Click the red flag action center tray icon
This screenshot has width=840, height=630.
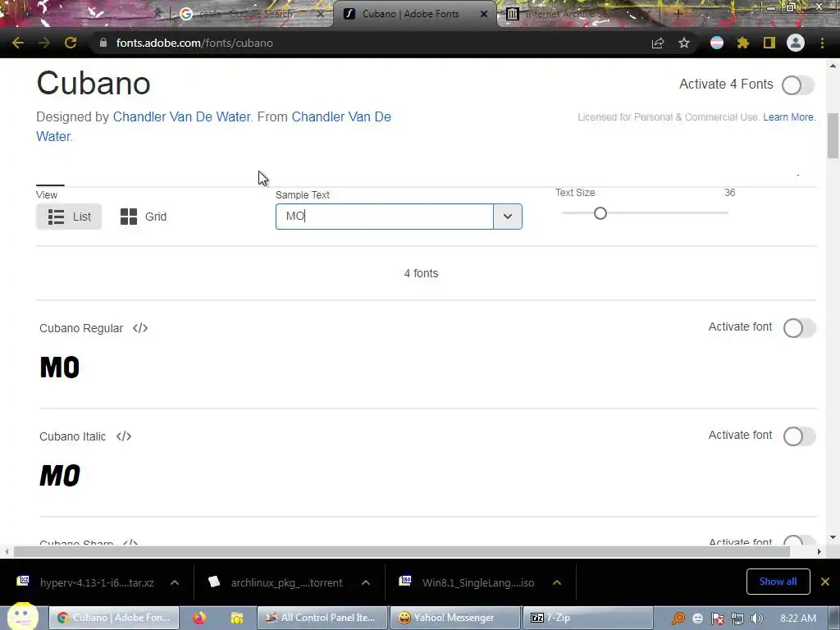point(717,619)
